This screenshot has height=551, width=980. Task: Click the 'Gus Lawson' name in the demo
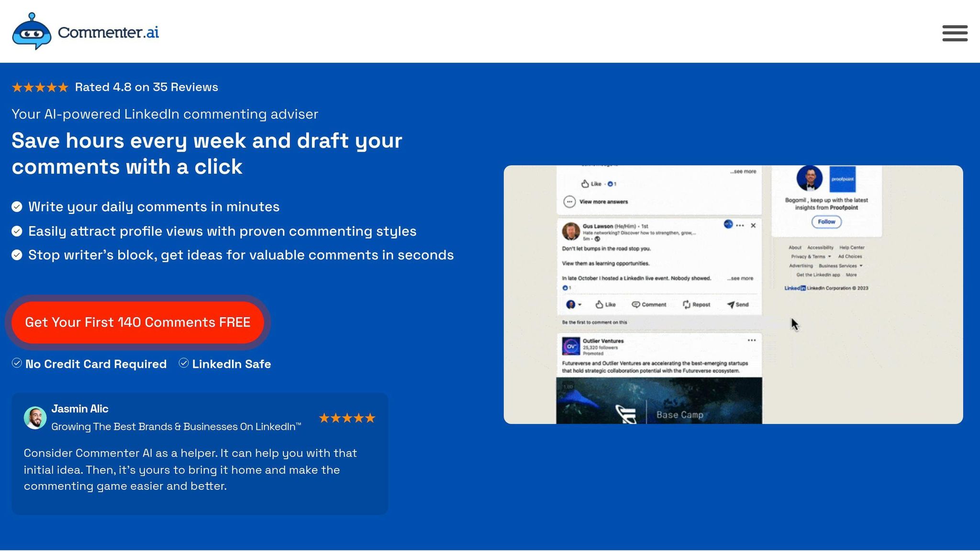[x=598, y=226]
